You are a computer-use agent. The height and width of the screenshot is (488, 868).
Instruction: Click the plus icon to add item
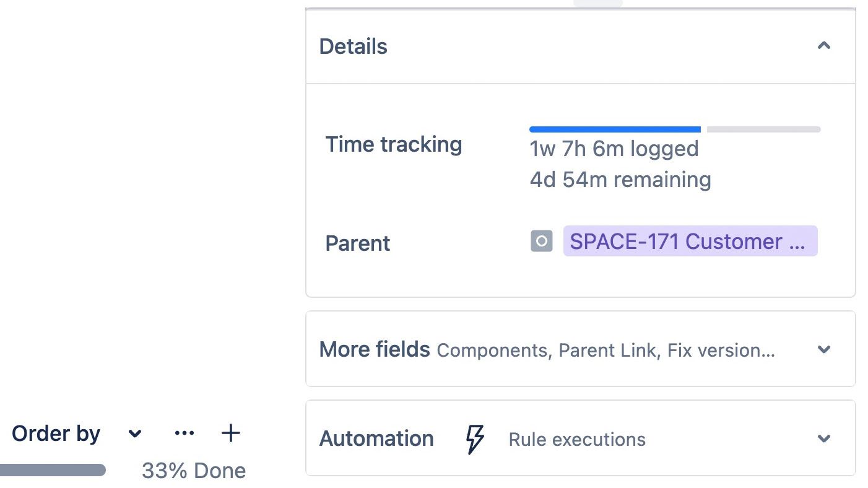point(230,434)
